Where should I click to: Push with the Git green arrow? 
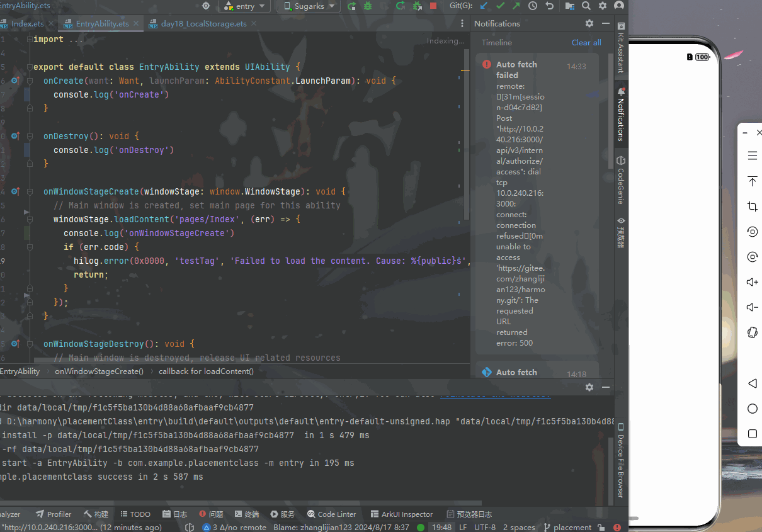(x=516, y=6)
